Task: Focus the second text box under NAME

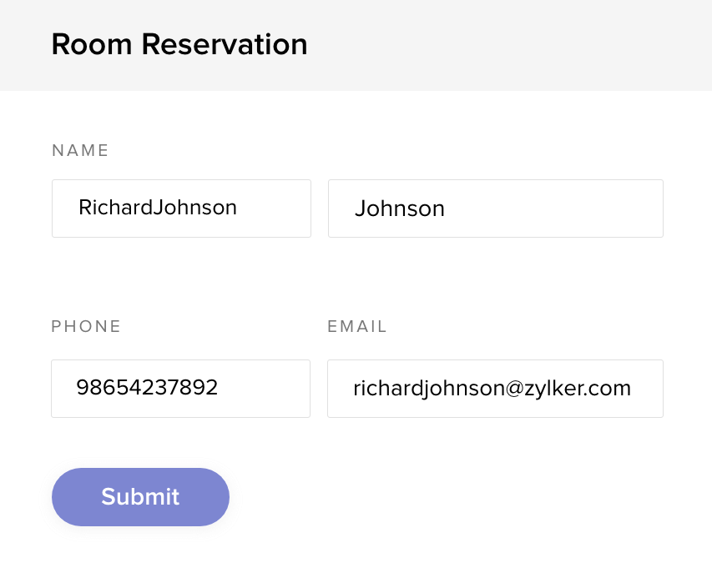Action: [x=495, y=209]
